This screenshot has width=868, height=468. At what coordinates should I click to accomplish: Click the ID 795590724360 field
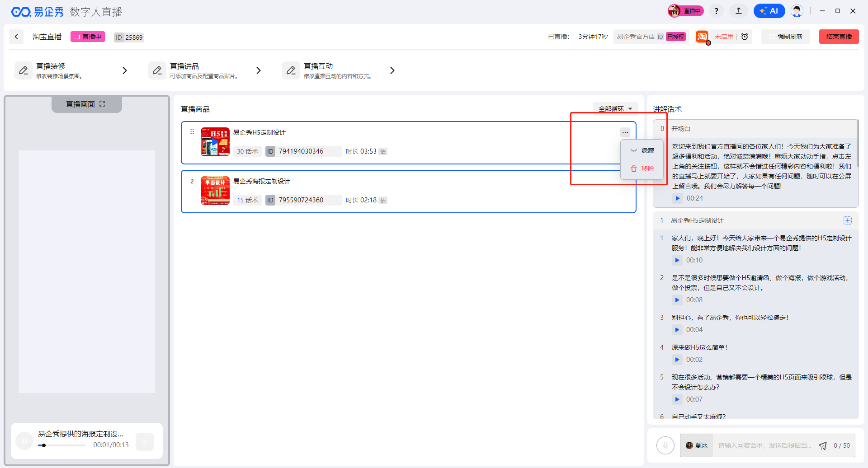[303, 200]
